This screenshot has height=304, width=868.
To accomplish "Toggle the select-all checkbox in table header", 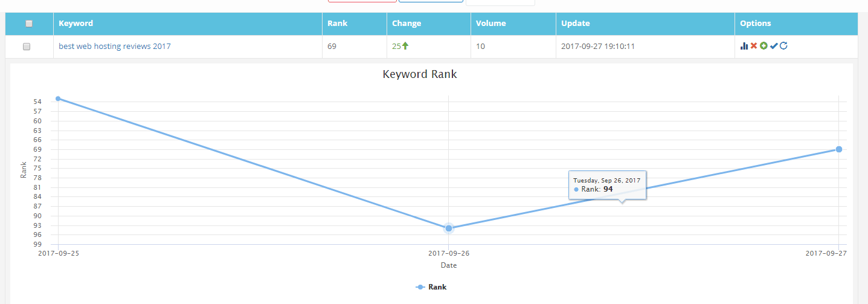I will click(x=29, y=24).
